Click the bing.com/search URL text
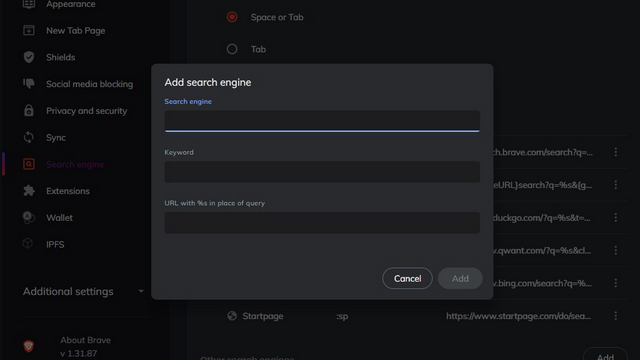This screenshot has height=360, width=640. (x=542, y=283)
